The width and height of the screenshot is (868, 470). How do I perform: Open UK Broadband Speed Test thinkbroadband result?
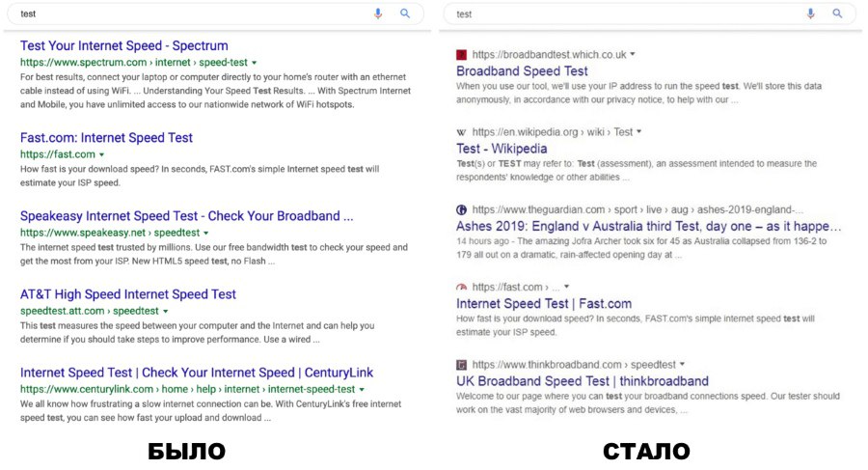coord(583,381)
